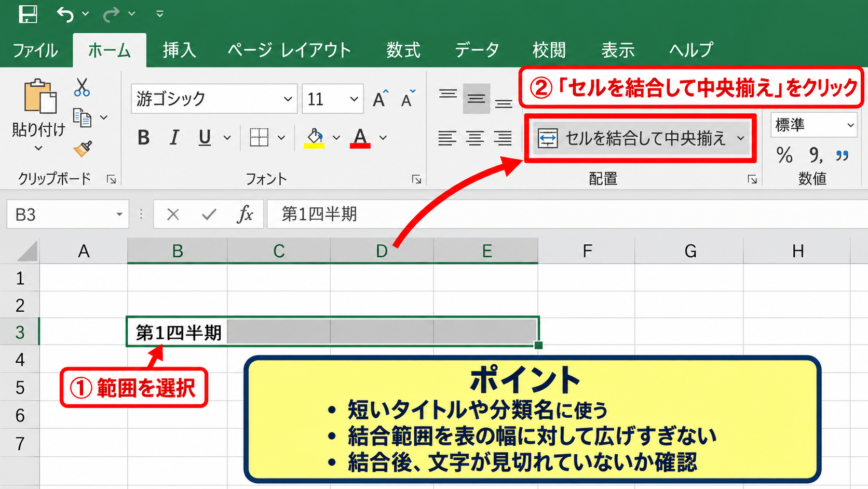Click the Cut scissors icon
This screenshot has height=489, width=868.
pyautogui.click(x=82, y=87)
